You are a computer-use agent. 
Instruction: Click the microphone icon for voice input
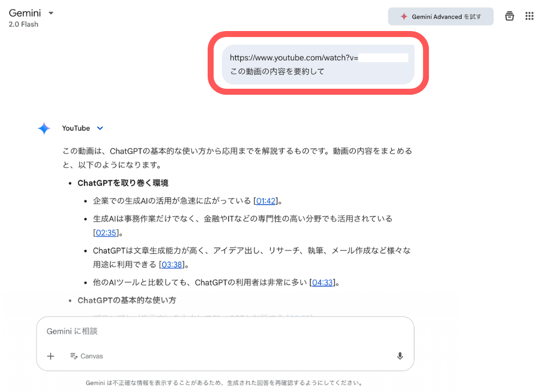[x=400, y=356]
